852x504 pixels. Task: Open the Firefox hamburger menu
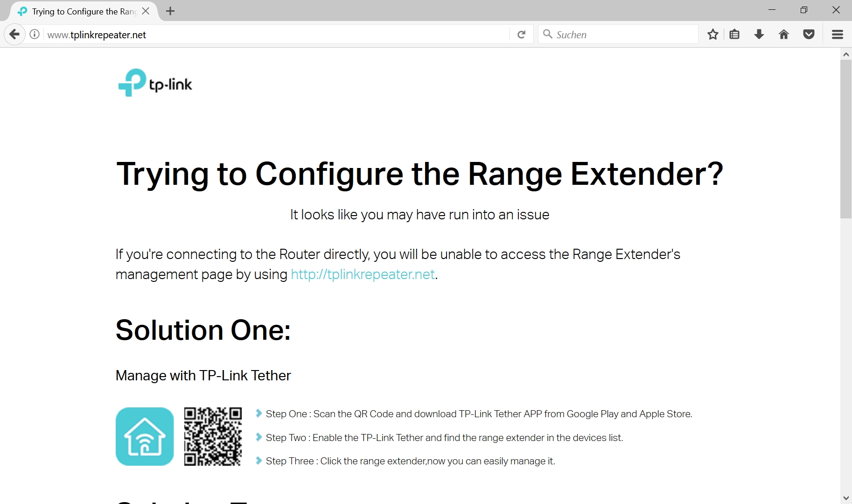[x=838, y=35]
